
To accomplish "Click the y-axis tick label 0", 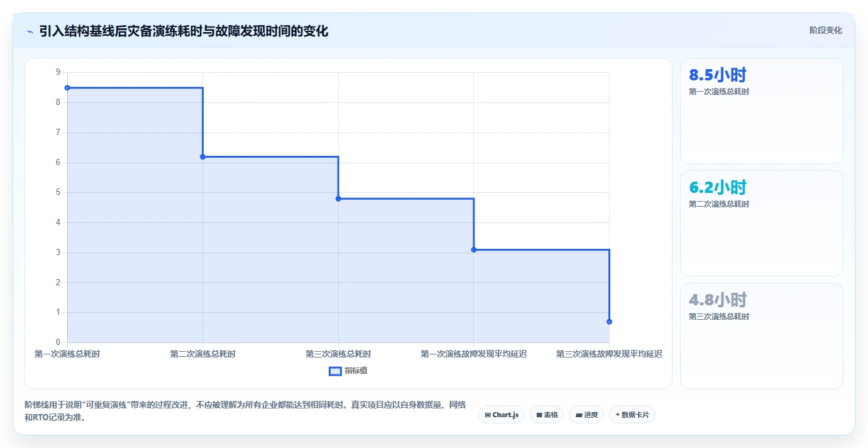I will point(58,342).
